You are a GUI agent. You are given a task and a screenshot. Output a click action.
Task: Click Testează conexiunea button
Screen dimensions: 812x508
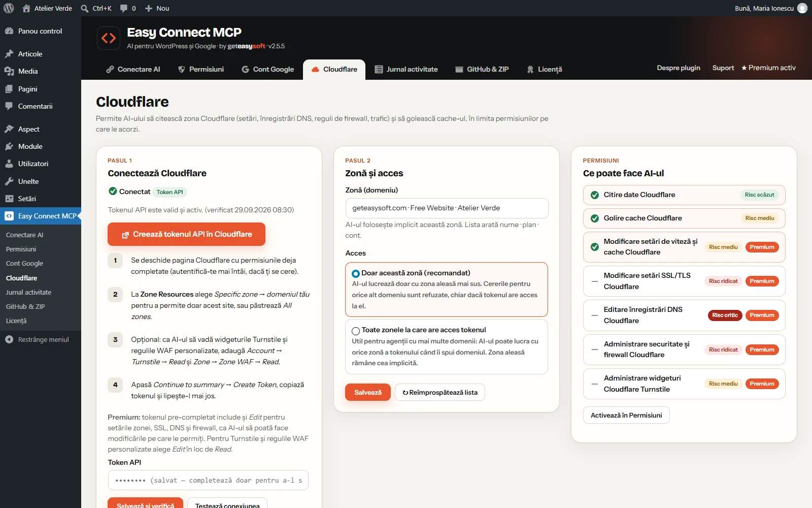227,503
